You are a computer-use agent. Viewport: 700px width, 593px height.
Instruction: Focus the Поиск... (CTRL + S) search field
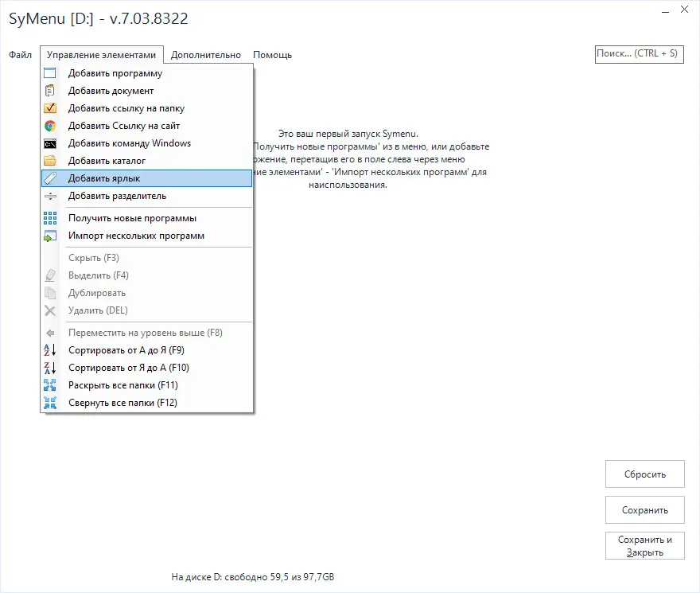[x=639, y=54]
